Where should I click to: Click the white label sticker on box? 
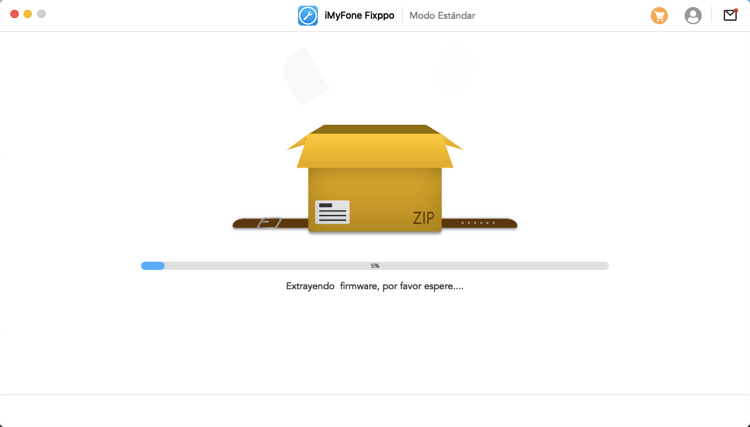pos(332,212)
